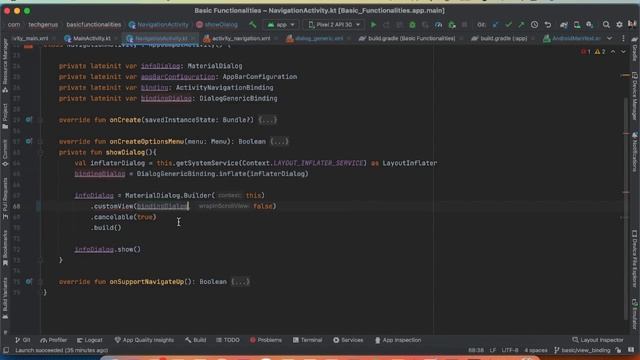This screenshot has height=360, width=640.
Task: Click the Git commit checkmark icon
Action: (508, 25)
